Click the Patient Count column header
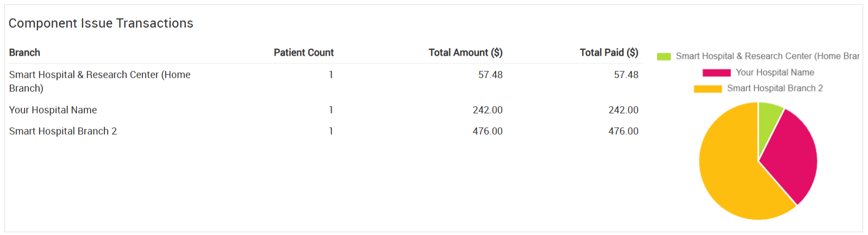 point(303,53)
